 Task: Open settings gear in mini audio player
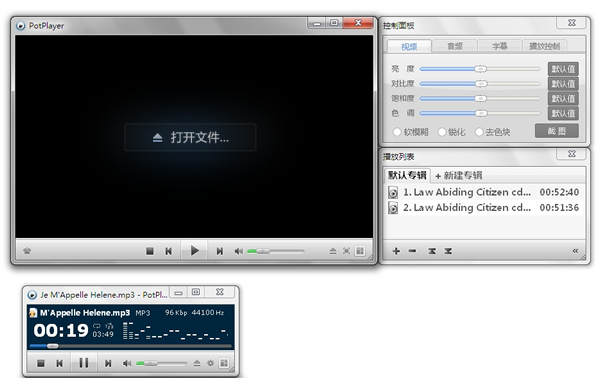pyautogui.click(x=210, y=363)
